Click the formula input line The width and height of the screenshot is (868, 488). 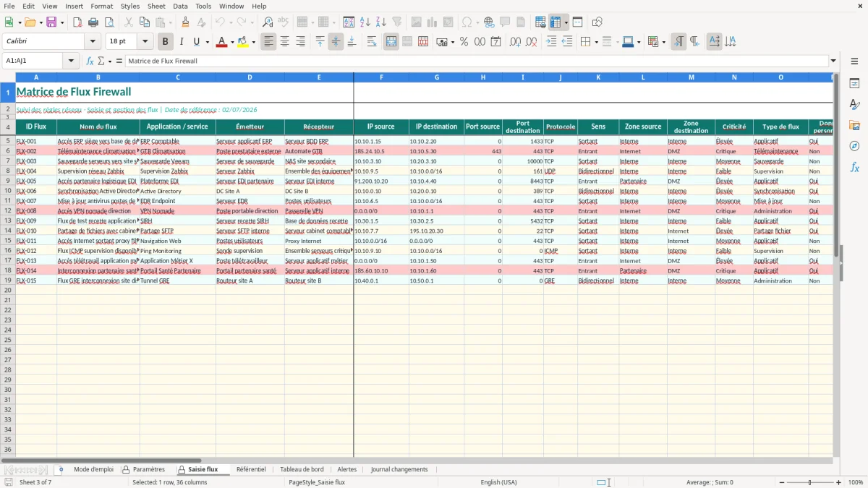[477, 61]
